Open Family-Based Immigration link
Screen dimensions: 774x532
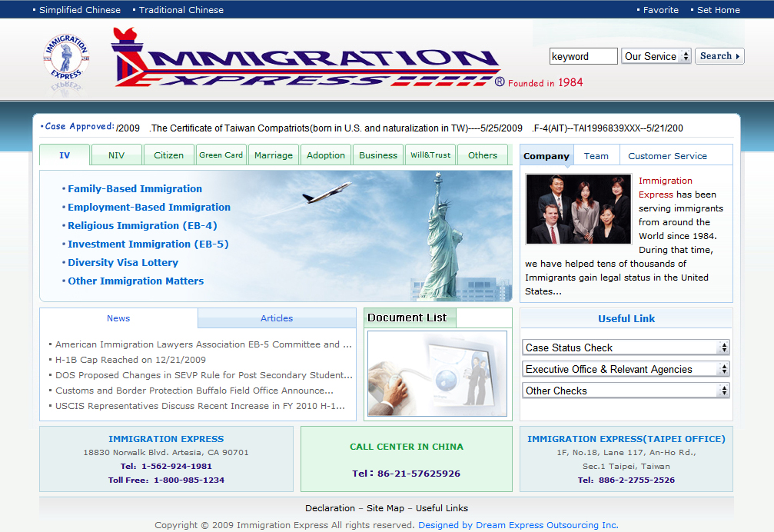click(135, 188)
